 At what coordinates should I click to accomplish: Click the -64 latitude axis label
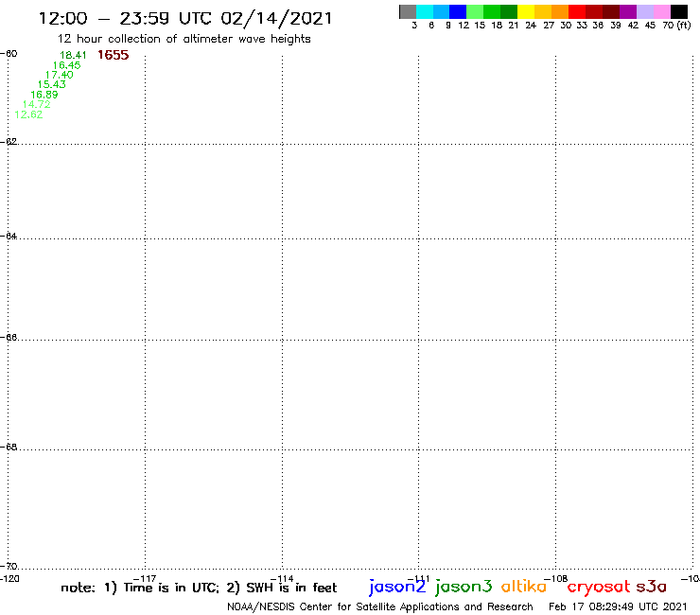coord(9,236)
